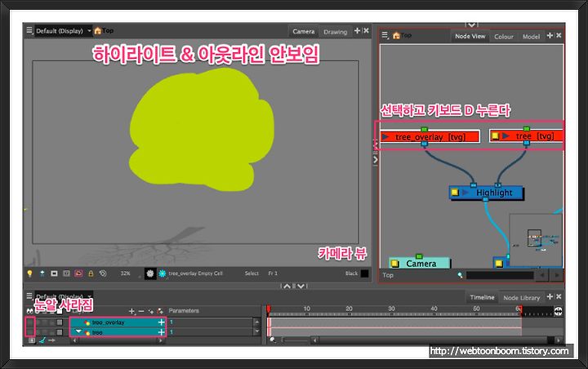Toggle the Highlight node yellow square
Screen dimensions: 588x369
tap(455, 193)
